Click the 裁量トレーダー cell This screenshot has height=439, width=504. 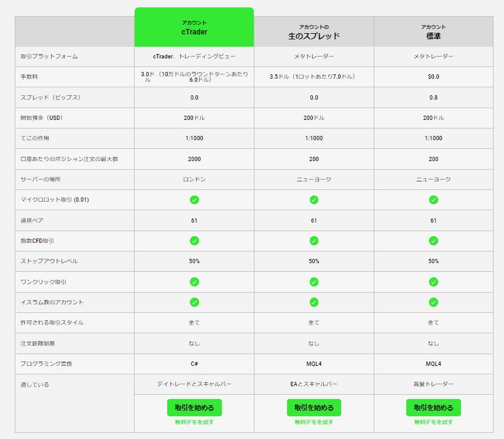click(433, 384)
